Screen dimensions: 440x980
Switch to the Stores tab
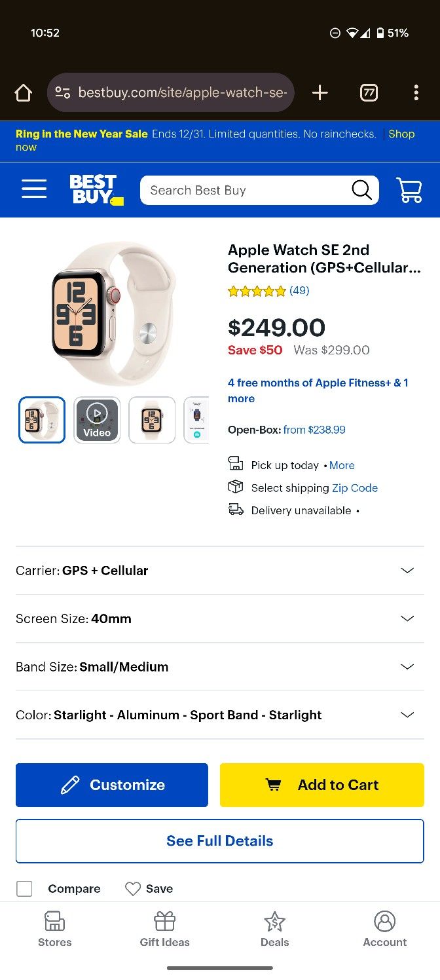[54, 929]
